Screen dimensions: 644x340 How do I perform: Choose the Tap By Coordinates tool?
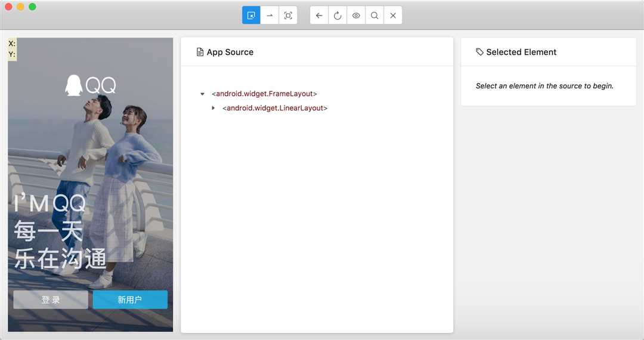(x=288, y=16)
